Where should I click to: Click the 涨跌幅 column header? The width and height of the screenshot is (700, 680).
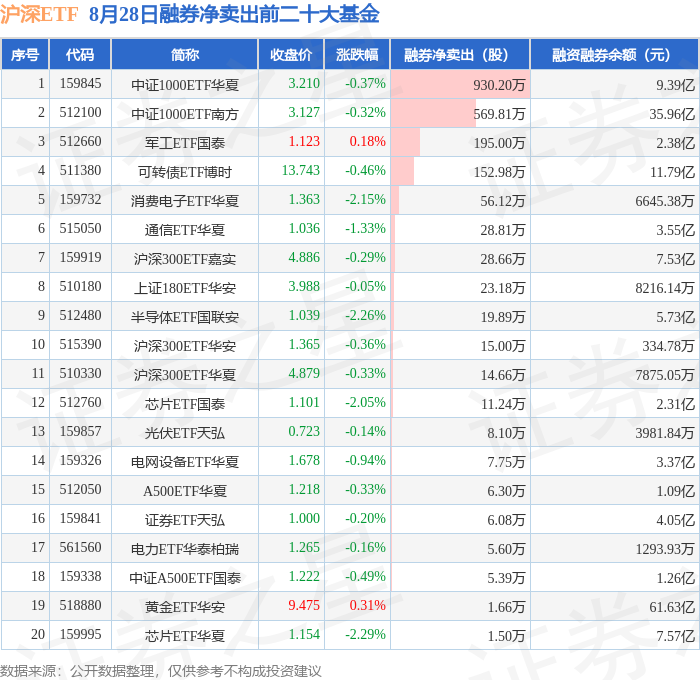coord(357,54)
